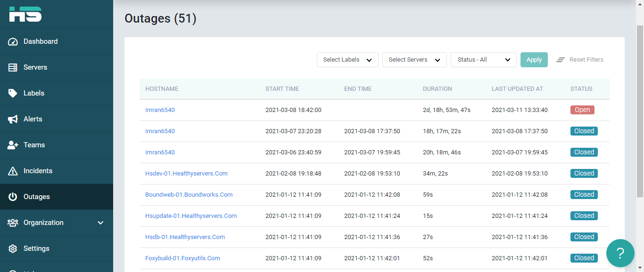Open the Labels section
This screenshot has width=644, height=272.
pos(57,93)
